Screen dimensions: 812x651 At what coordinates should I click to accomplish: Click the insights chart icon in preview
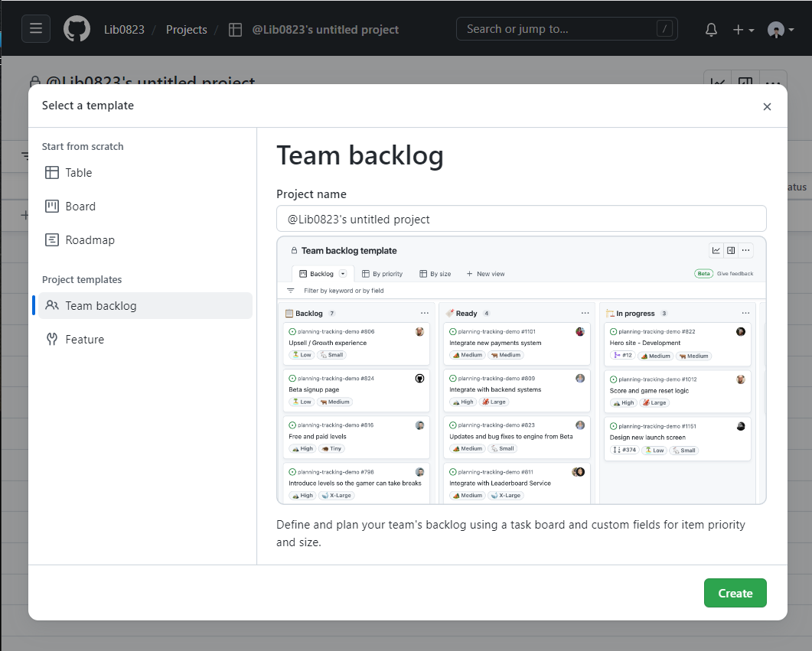[x=716, y=250]
